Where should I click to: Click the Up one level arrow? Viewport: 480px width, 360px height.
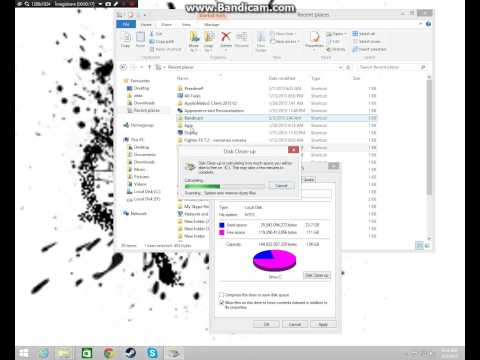pyautogui.click(x=149, y=67)
